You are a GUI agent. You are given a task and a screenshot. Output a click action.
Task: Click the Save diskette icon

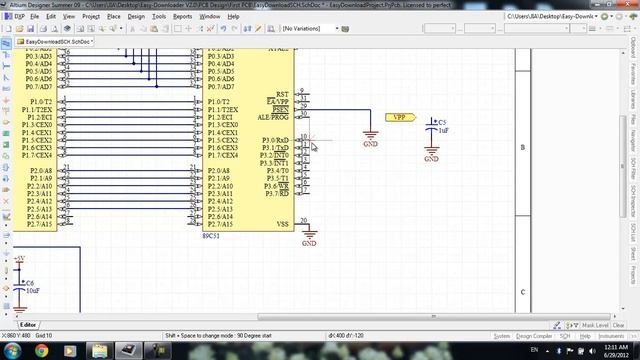(x=30, y=29)
